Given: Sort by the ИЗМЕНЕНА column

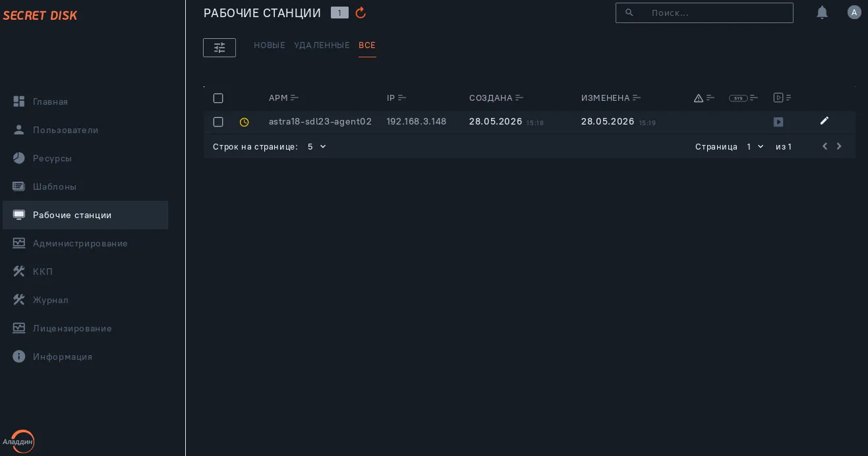Looking at the screenshot, I should point(611,98).
